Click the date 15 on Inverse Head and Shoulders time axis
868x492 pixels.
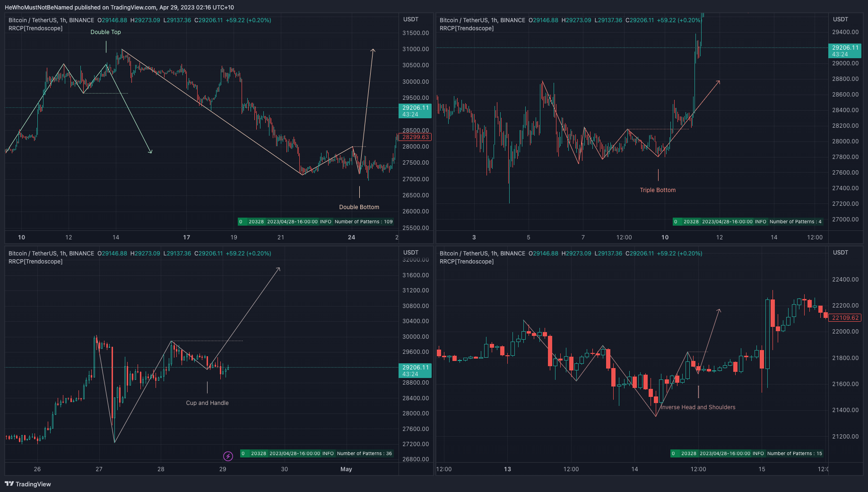click(x=762, y=469)
